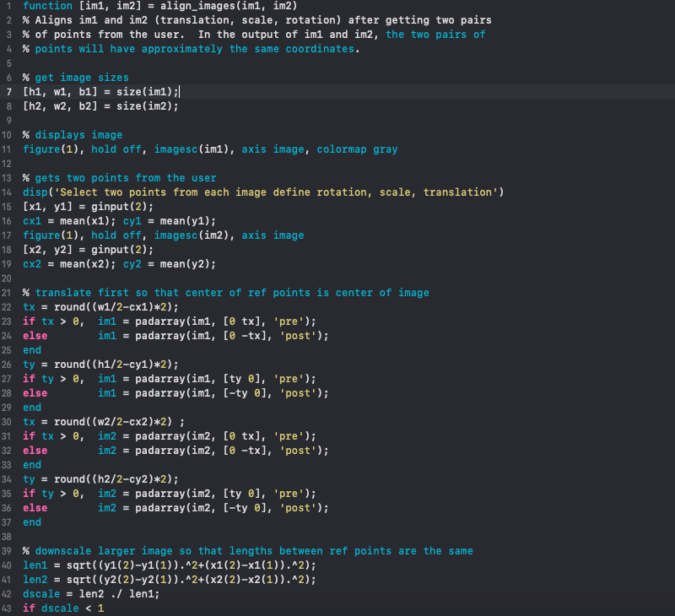Image resolution: width=675 pixels, height=616 pixels.
Task: Click 'tx = round((w2/2-cx2)*2) ;' line
Action: point(104,422)
